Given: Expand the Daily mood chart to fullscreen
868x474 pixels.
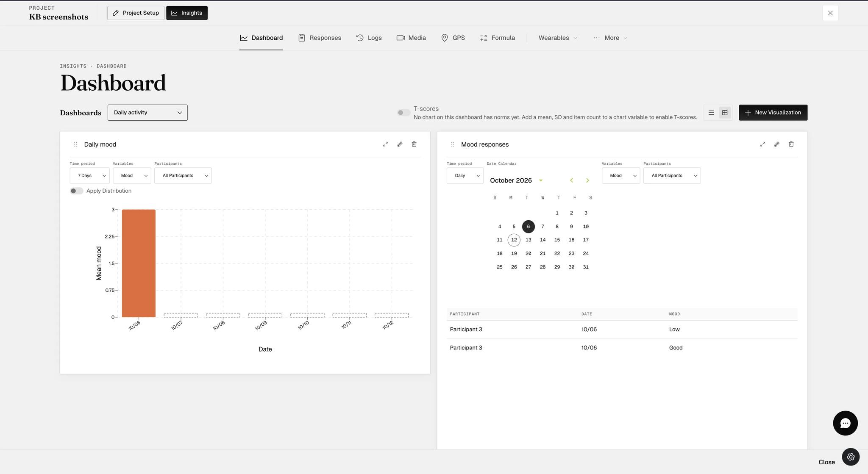Looking at the screenshot, I should [x=385, y=144].
